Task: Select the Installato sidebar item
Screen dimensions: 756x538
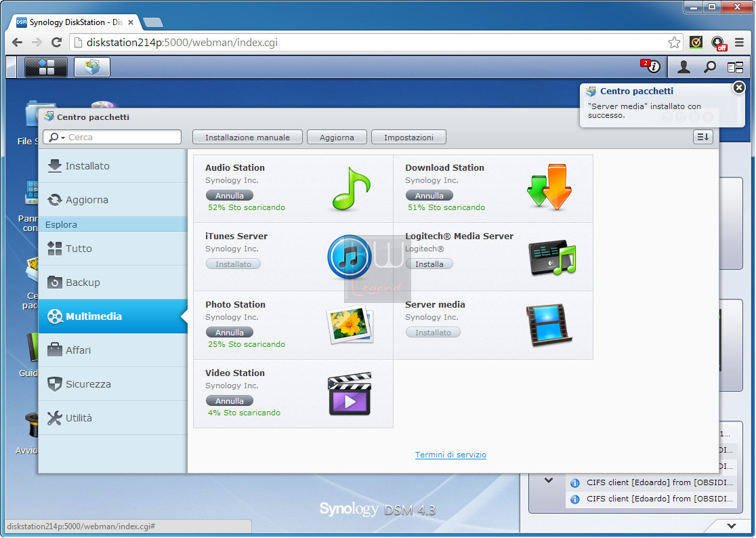Action: [x=113, y=166]
